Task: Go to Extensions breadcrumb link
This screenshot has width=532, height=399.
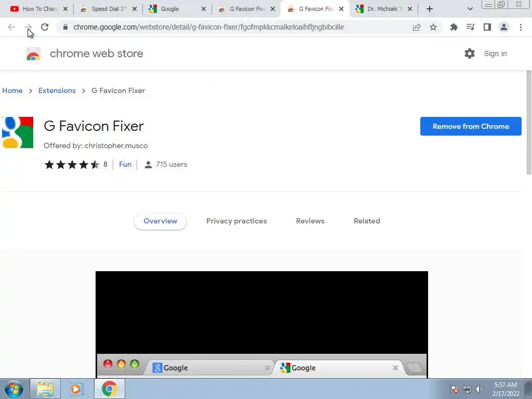Action: (x=57, y=90)
